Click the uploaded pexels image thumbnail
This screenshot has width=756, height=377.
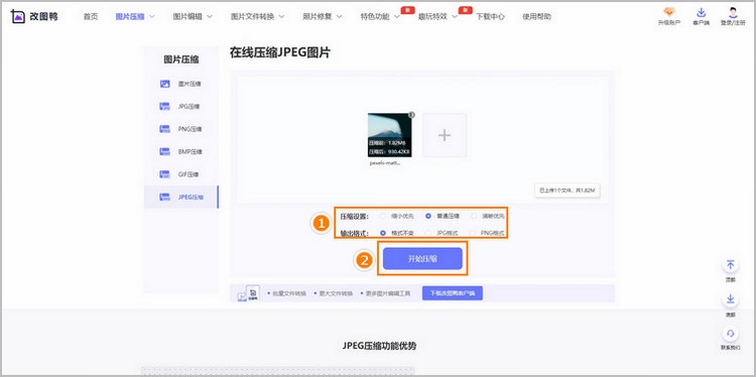390,135
